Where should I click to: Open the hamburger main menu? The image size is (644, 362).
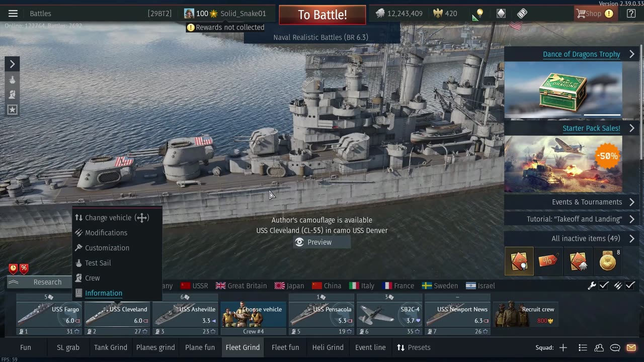[x=13, y=14]
